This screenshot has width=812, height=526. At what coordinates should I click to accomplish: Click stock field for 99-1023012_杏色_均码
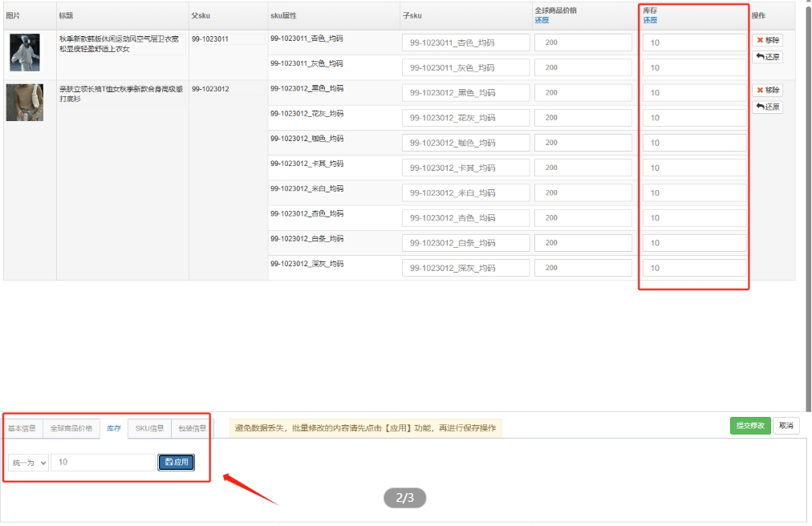coord(694,217)
